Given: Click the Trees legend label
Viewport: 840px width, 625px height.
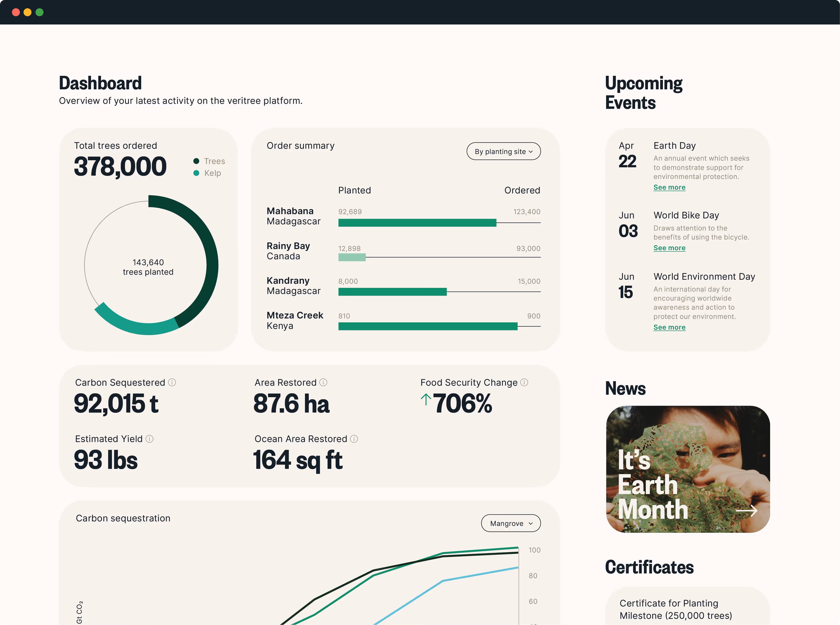Looking at the screenshot, I should pyautogui.click(x=215, y=161).
